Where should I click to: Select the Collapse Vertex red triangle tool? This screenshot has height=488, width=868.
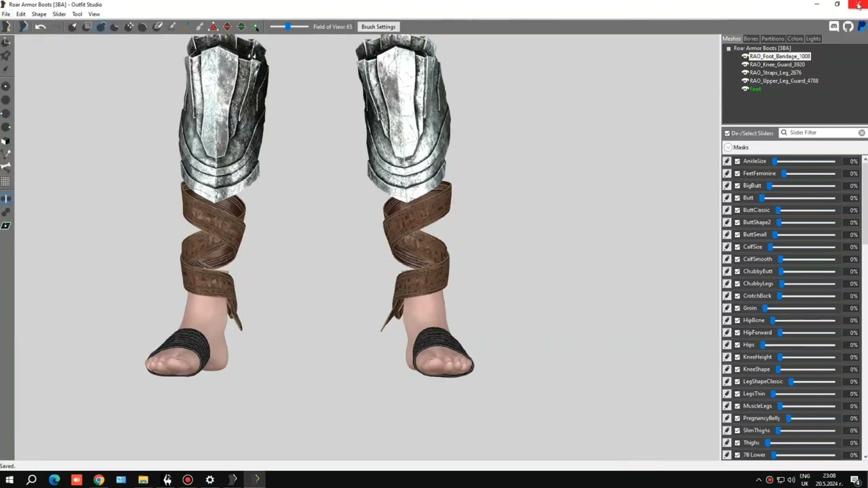pos(213,27)
